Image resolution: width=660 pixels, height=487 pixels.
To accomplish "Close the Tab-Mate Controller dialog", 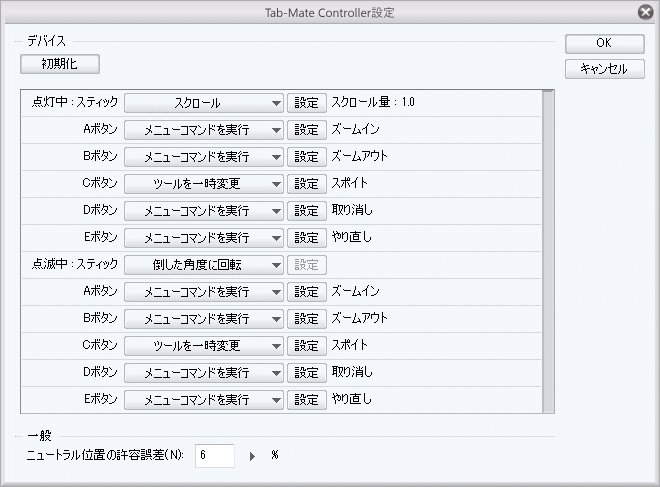I will (645, 12).
